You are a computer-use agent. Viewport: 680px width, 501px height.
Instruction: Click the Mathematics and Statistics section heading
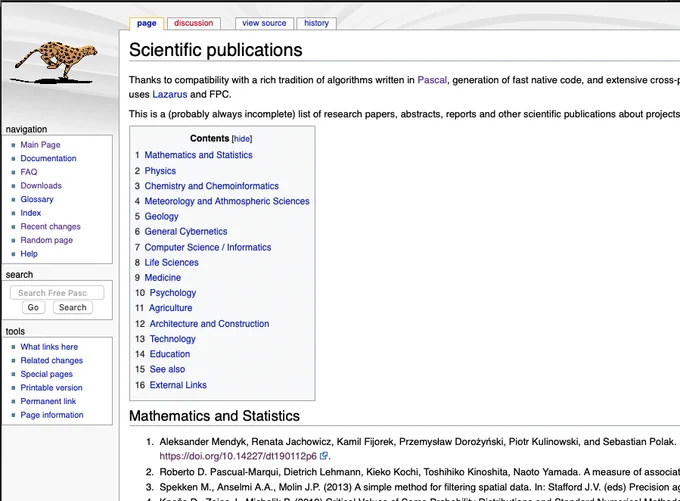point(214,416)
